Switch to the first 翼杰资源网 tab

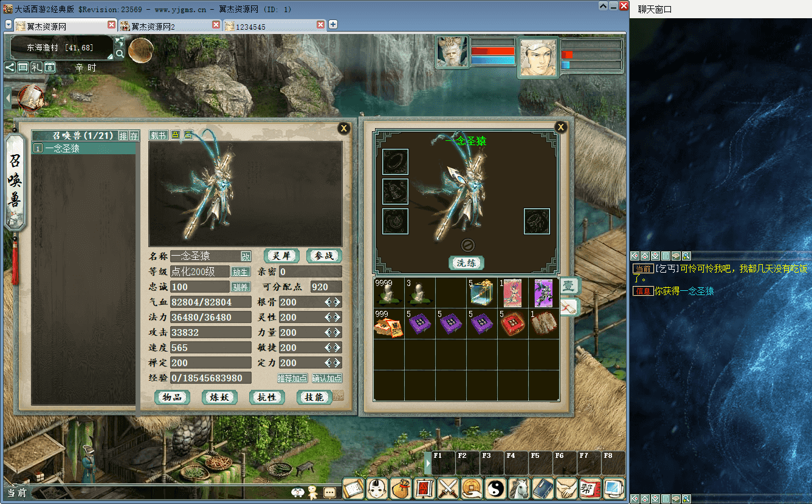point(65,26)
